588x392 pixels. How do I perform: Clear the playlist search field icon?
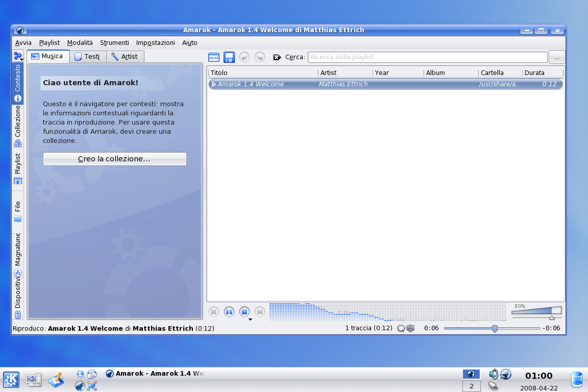[x=277, y=57]
